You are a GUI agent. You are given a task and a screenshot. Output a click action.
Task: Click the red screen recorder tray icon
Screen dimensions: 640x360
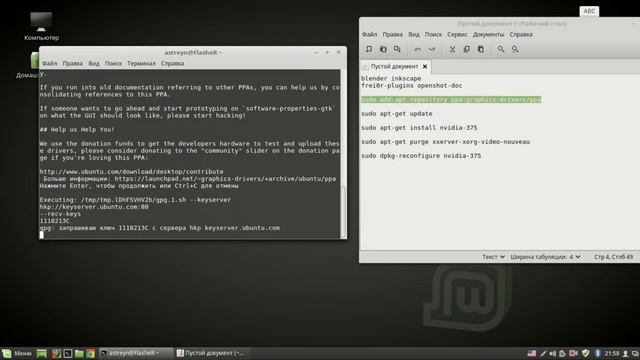point(573,353)
